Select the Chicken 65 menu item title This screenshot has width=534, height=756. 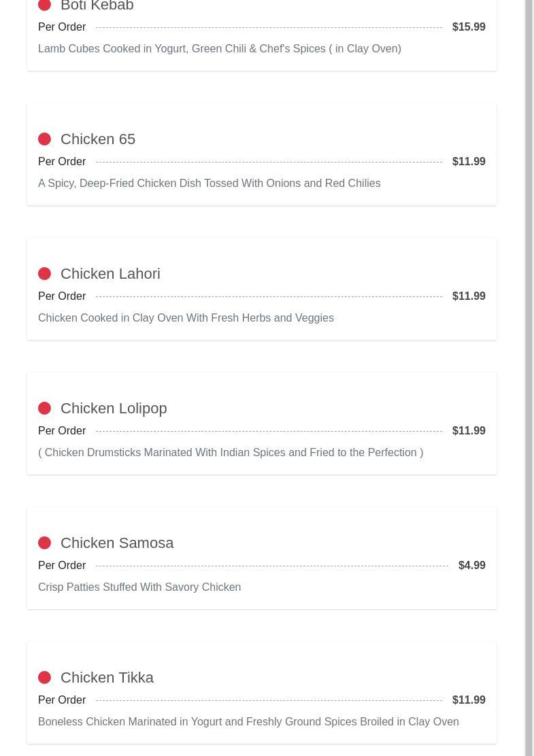pyautogui.click(x=98, y=139)
